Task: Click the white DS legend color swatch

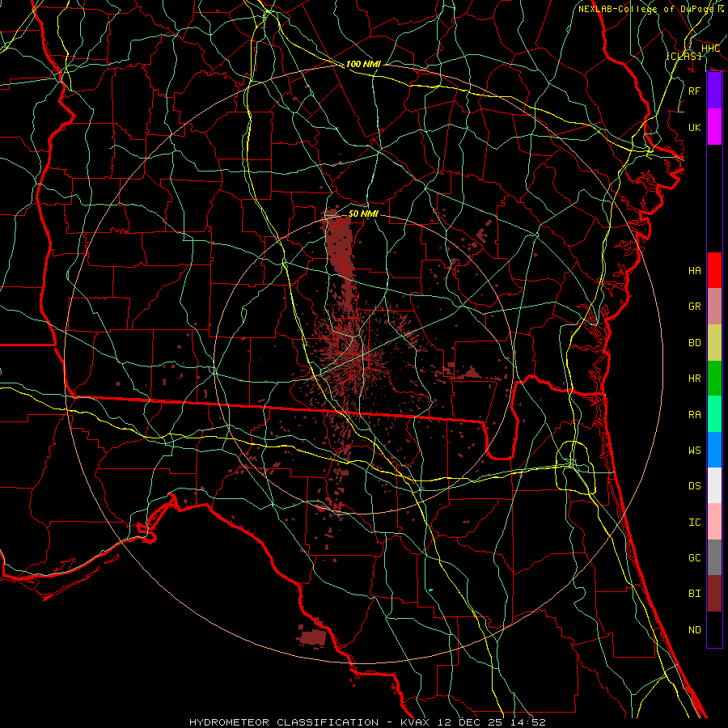Action: [714, 485]
